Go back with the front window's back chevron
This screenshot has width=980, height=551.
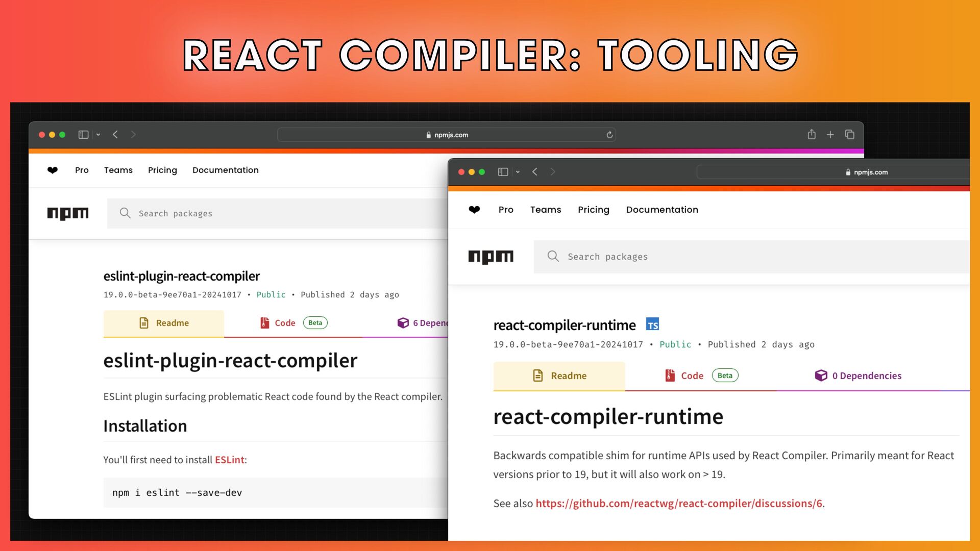(x=535, y=172)
